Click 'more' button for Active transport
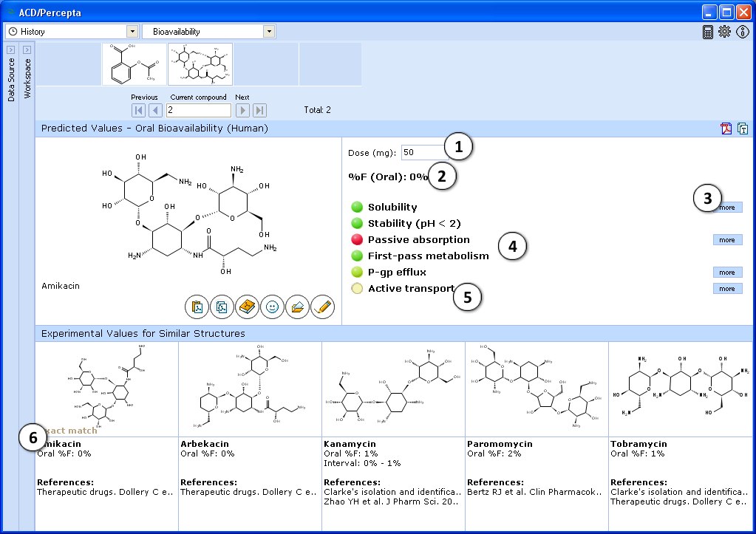The image size is (756, 534). coord(727,289)
